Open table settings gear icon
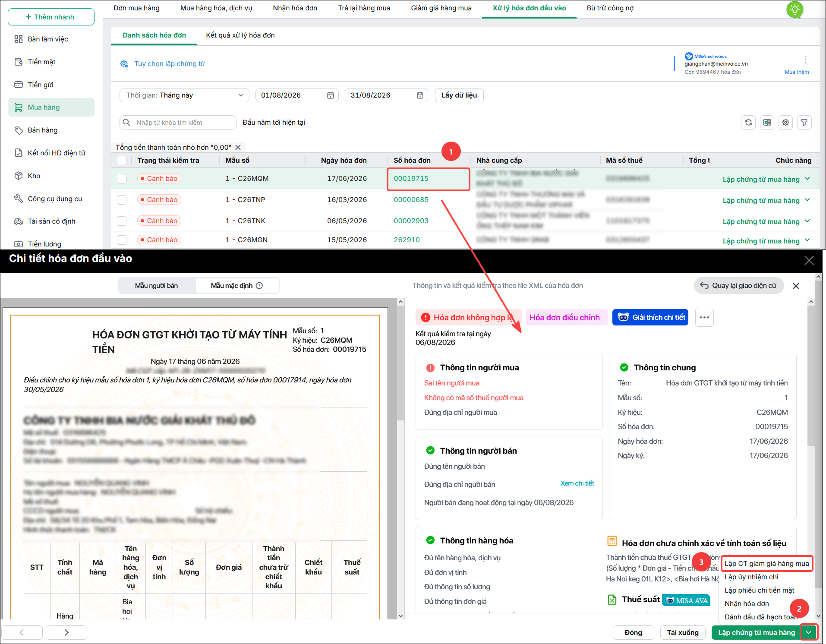Viewport: 826px width, 644px height. [x=785, y=123]
